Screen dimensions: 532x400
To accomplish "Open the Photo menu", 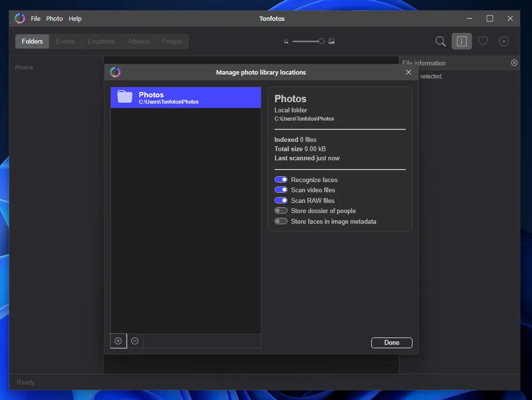I will point(54,19).
